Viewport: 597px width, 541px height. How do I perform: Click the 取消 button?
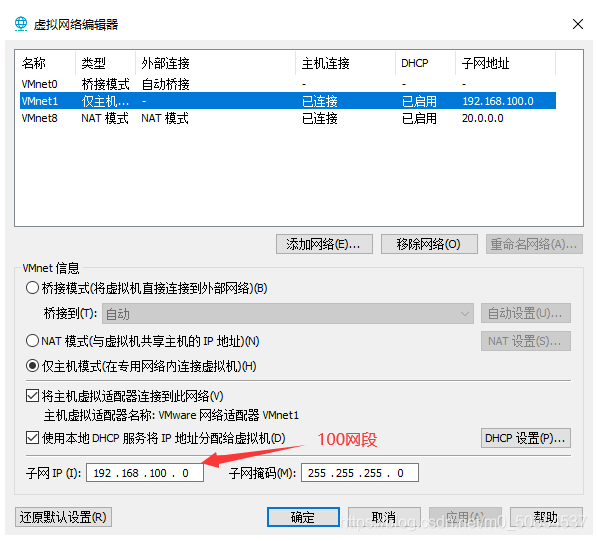coord(384,517)
